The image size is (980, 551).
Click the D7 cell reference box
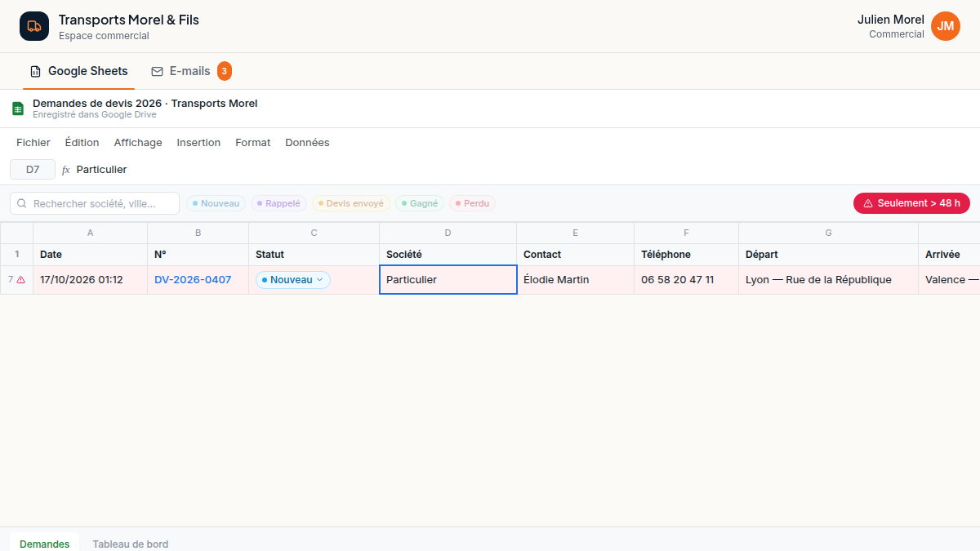coord(33,170)
